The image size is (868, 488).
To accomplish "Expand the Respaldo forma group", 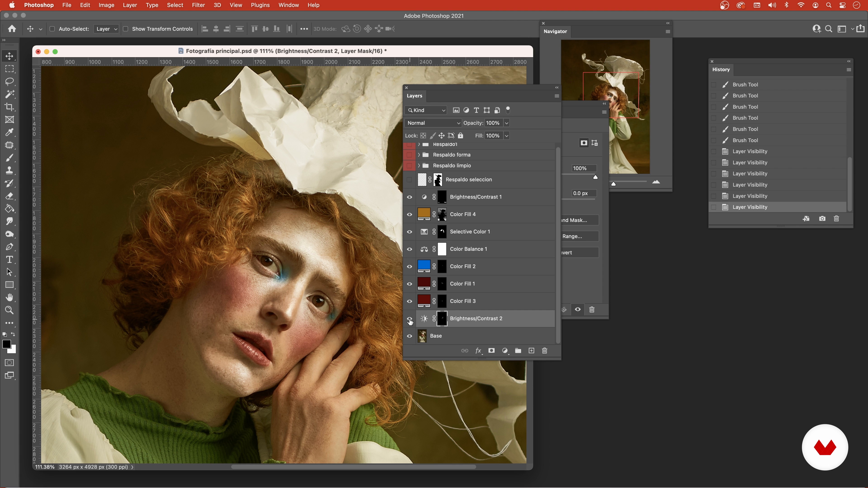I will [x=419, y=155].
